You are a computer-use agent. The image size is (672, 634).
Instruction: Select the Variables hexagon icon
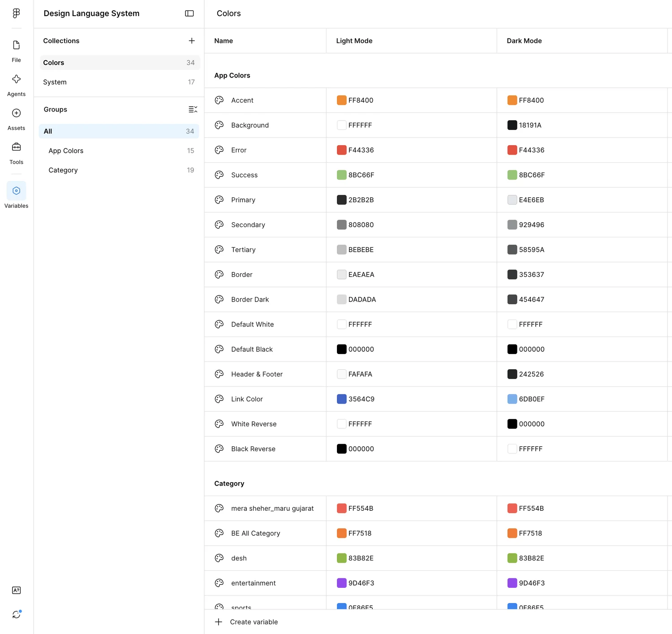tap(16, 190)
